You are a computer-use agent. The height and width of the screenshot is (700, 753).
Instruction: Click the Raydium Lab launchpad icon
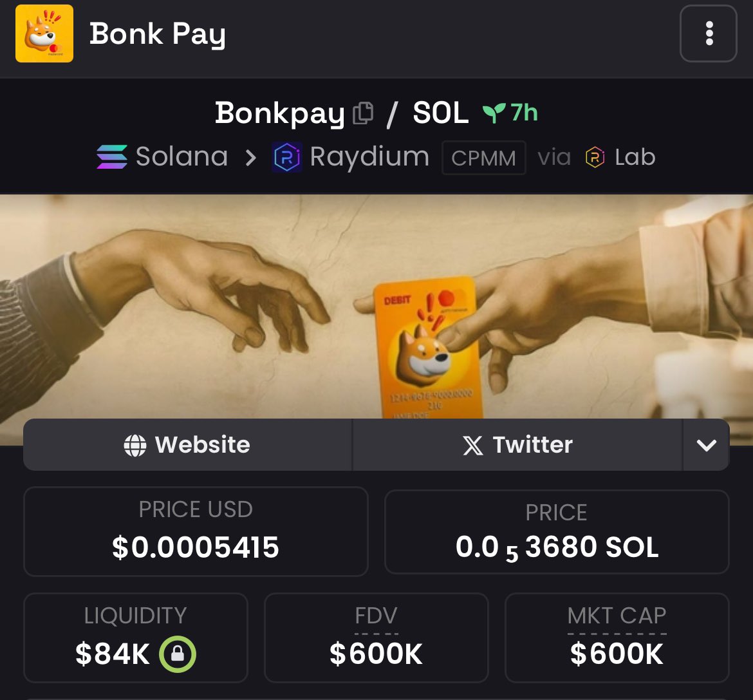pos(595,157)
